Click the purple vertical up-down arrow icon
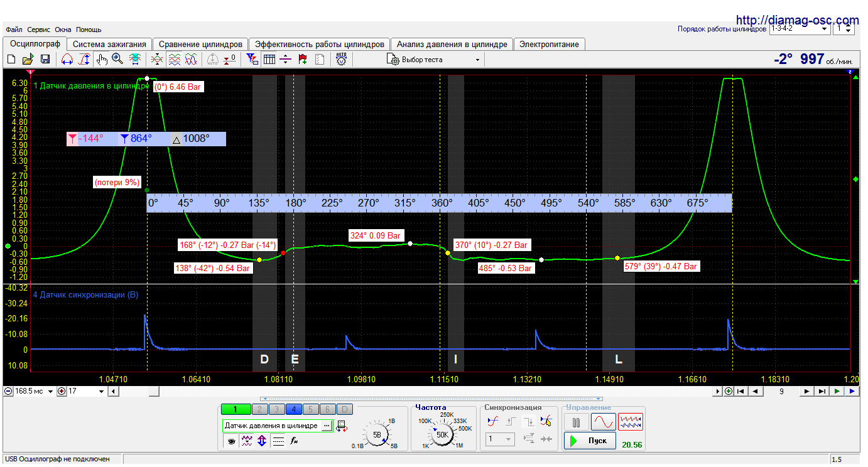Viewport: 868px width, 467px height. click(262, 441)
